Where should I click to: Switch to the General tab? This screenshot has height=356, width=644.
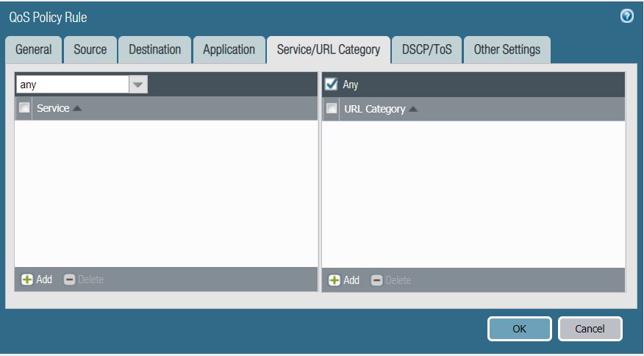[x=34, y=50]
